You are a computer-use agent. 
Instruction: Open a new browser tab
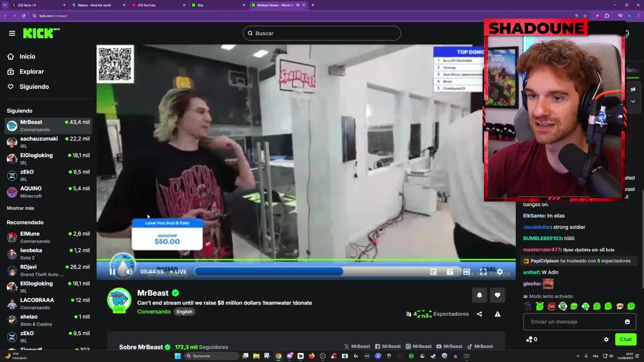coord(313,5)
